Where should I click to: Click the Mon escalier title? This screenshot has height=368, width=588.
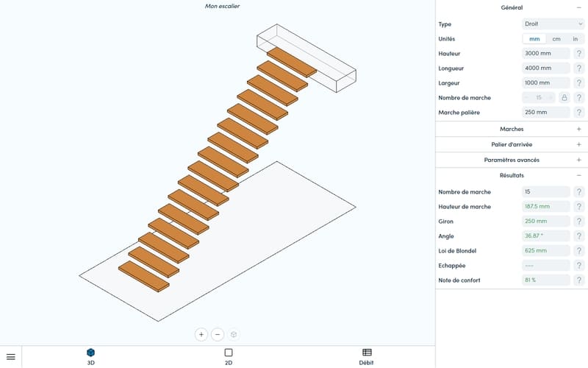pos(222,6)
